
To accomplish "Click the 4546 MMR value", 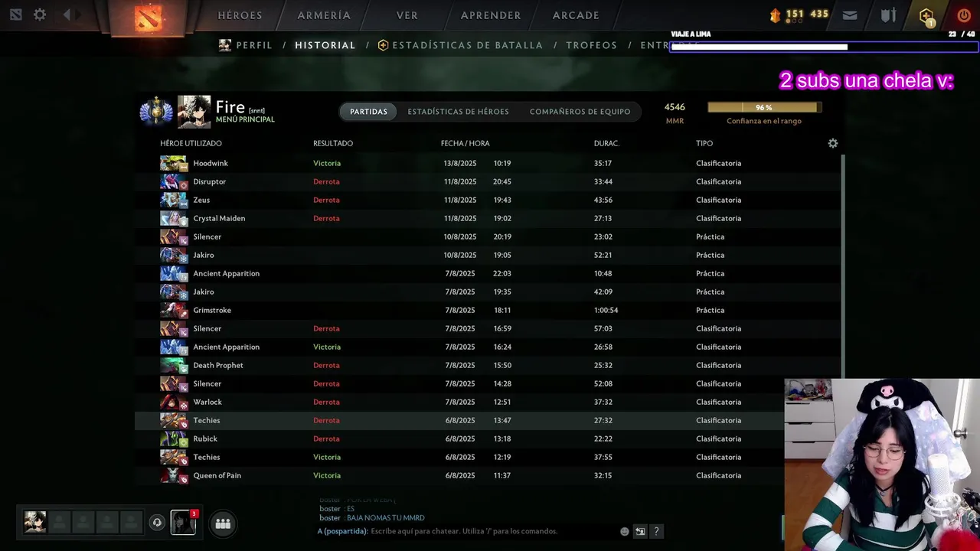I will pyautogui.click(x=675, y=107).
